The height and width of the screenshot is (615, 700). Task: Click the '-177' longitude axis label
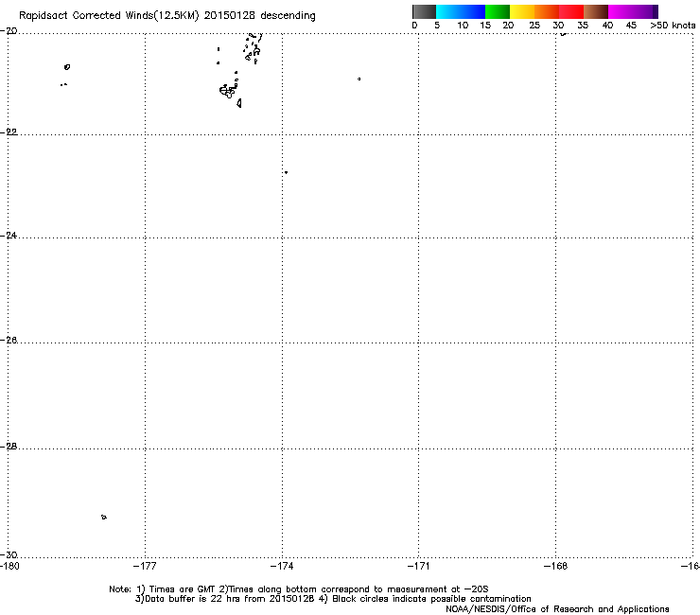tap(145, 567)
